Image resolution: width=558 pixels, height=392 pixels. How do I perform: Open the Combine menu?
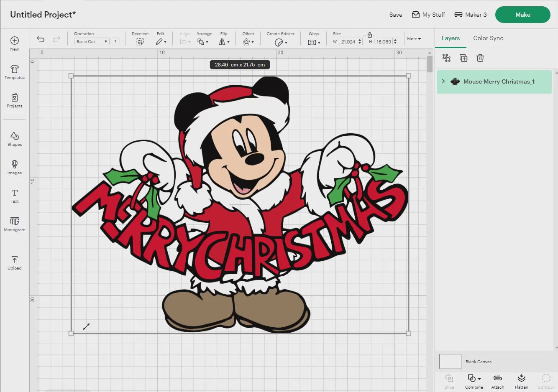pyautogui.click(x=474, y=382)
